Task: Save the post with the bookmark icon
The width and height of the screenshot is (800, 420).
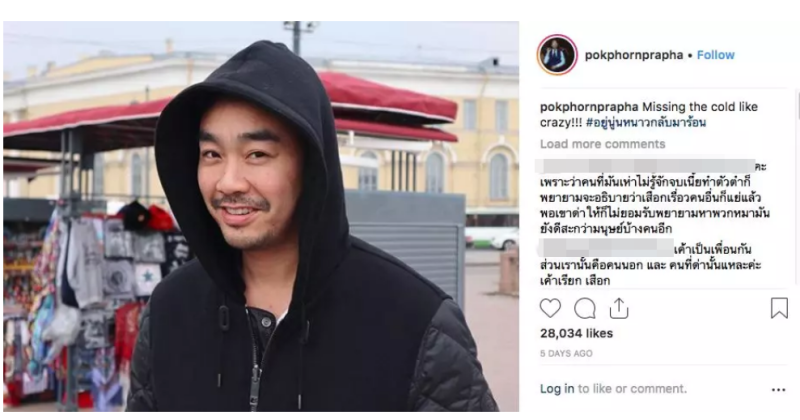Action: [x=779, y=308]
